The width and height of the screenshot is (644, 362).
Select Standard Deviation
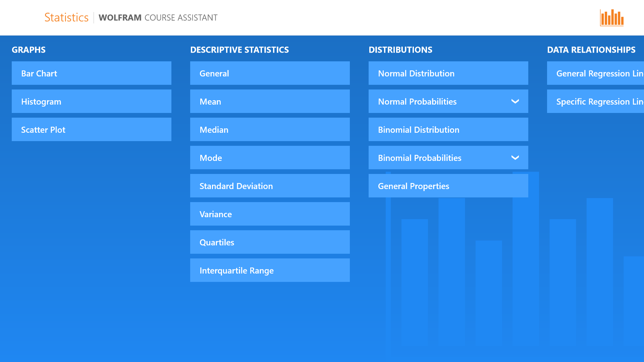pos(270,186)
